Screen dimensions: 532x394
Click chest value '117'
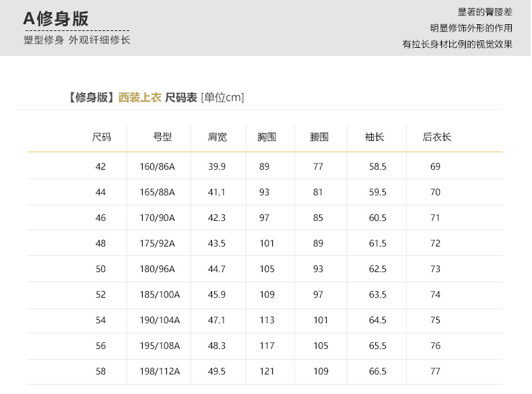(267, 346)
